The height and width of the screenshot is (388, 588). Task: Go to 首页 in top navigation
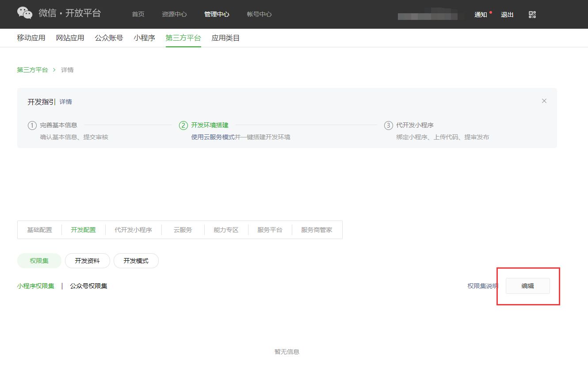138,14
